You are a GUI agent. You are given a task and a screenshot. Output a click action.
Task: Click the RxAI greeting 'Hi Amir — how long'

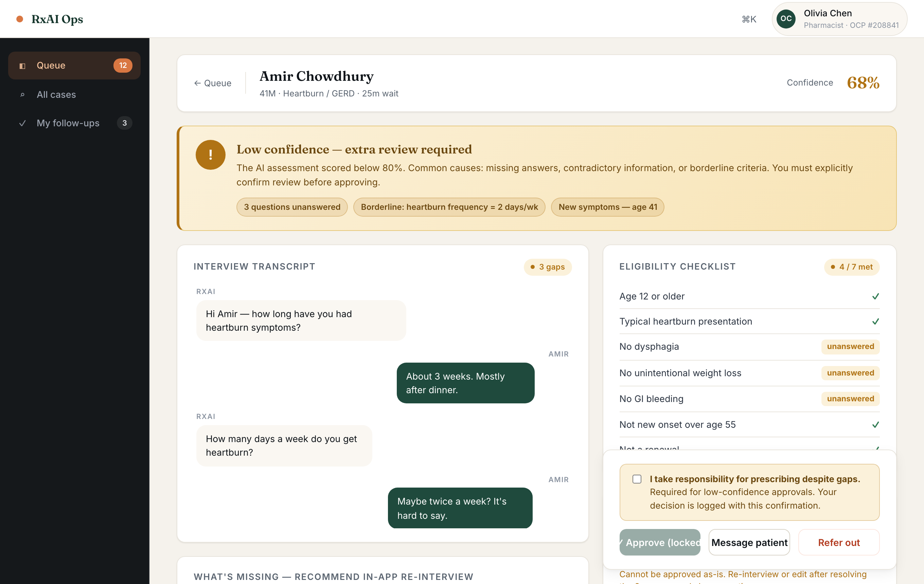click(x=301, y=321)
